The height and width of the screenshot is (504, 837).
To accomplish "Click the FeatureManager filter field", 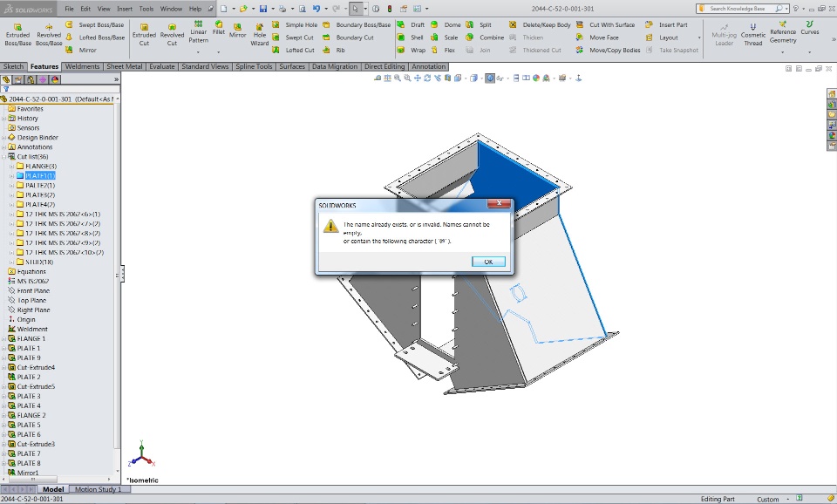I will [60, 89].
